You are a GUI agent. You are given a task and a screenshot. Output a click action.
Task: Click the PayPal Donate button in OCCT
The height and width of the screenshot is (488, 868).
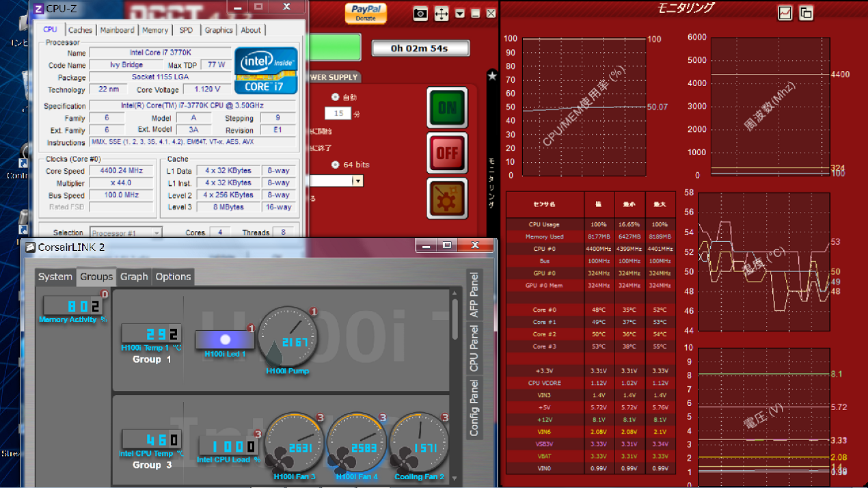[366, 13]
